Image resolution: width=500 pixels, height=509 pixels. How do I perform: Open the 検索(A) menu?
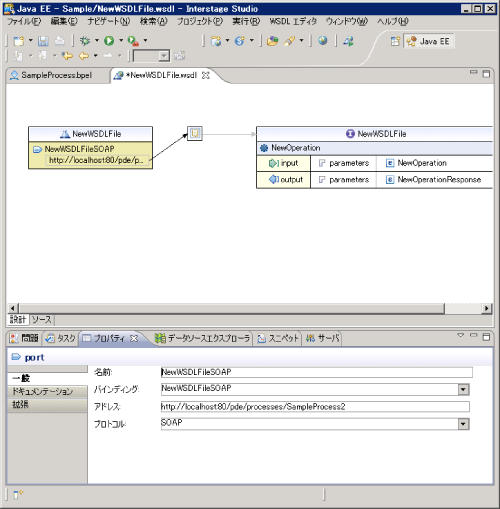pyautogui.click(x=153, y=22)
